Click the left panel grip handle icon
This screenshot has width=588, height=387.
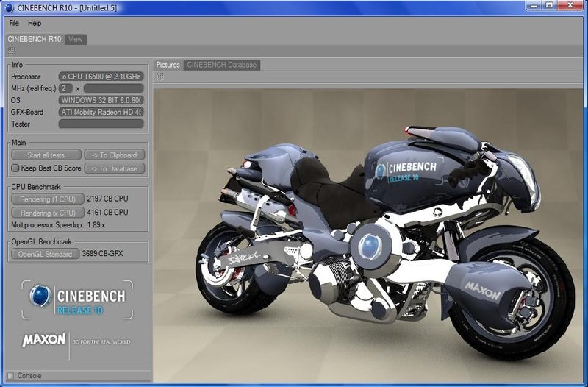click(12, 51)
